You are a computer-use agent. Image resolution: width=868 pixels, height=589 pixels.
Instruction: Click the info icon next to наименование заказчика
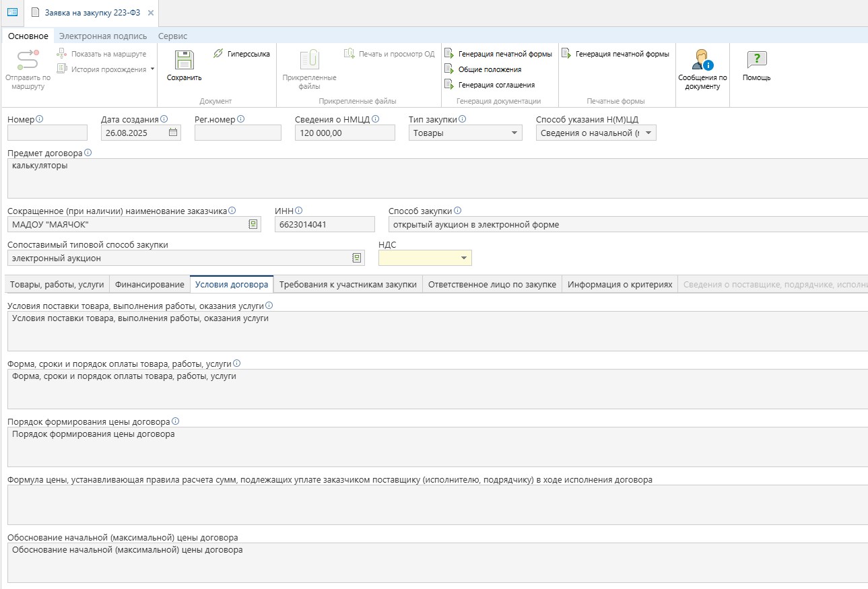point(232,210)
